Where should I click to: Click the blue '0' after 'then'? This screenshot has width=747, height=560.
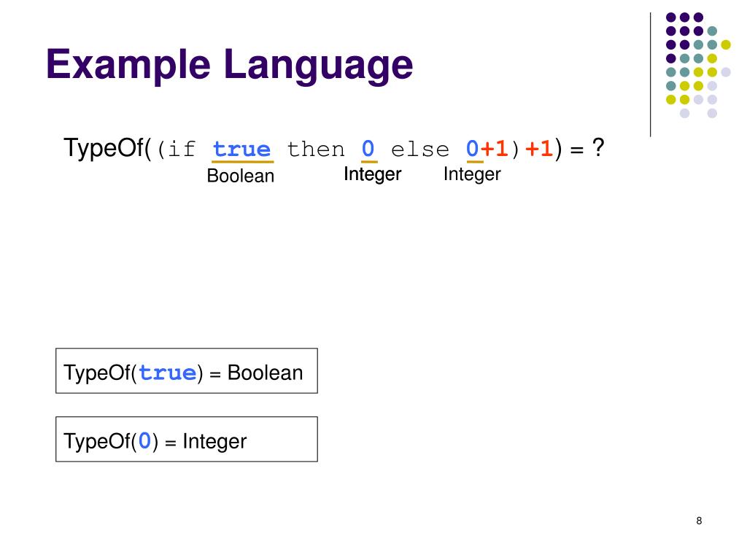pos(368,149)
